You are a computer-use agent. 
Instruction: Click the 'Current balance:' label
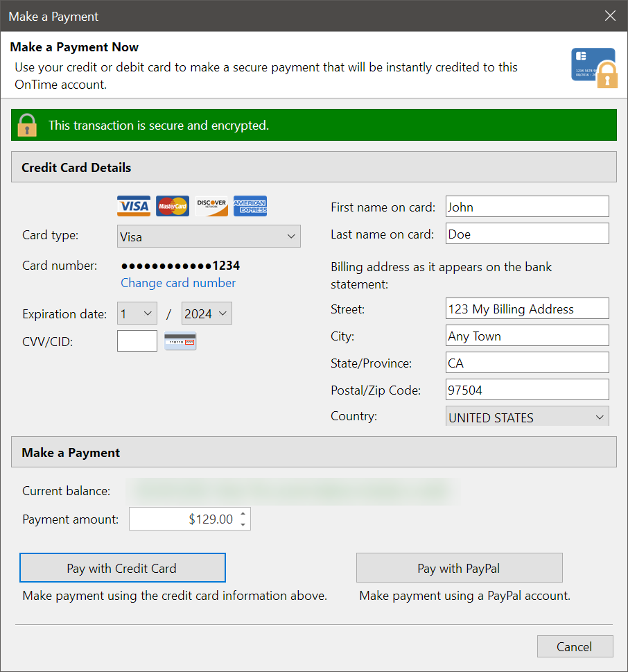pyautogui.click(x=67, y=491)
